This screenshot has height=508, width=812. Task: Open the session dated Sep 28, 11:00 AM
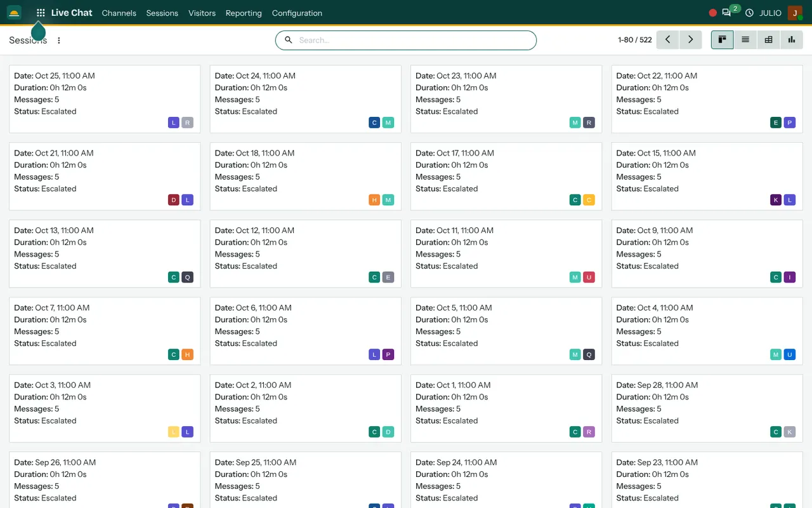point(707,409)
